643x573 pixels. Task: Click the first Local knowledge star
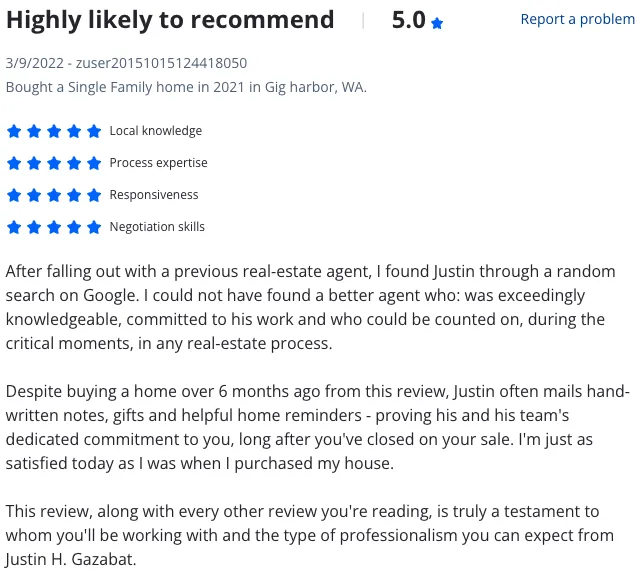point(14,131)
